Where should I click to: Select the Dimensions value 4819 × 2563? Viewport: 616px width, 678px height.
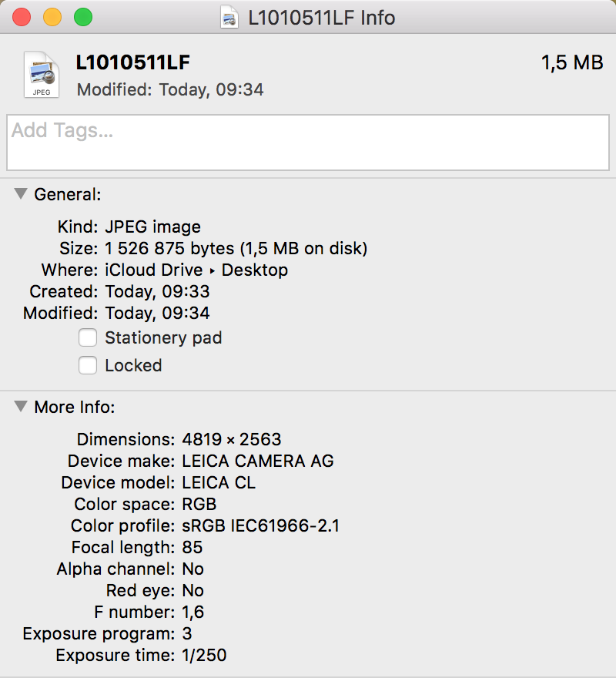tap(232, 440)
